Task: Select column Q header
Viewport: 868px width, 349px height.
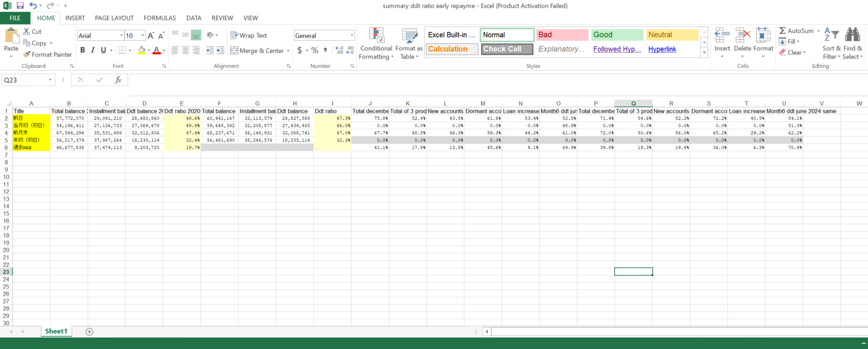Action: 633,103
